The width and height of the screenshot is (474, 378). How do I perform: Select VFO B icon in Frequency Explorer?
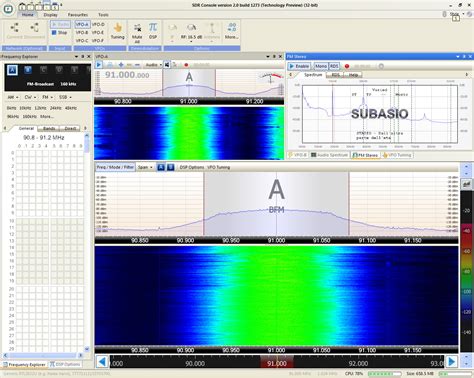pyautogui.click(x=28, y=70)
